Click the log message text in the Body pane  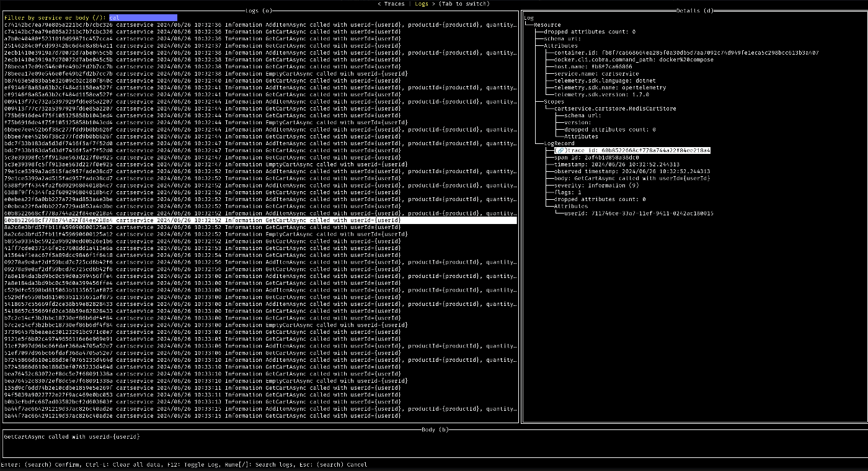coord(72,437)
